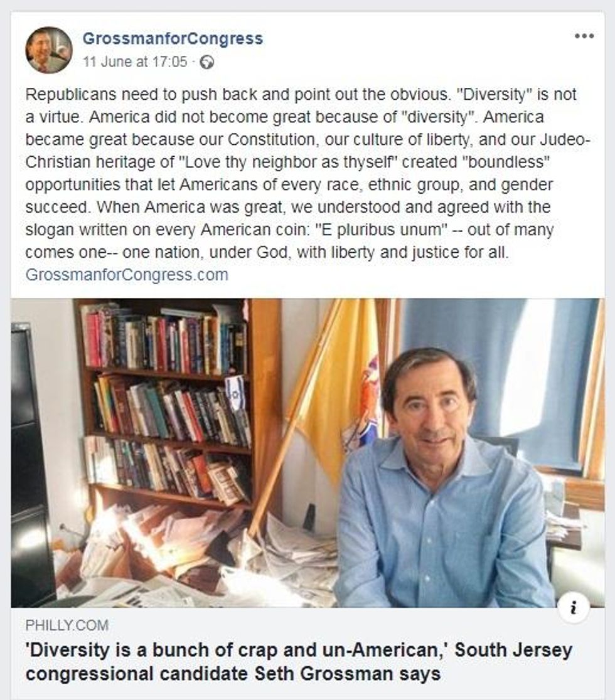Viewport: 615px width, 700px height.
Task: Open the article preview photo
Action: 307,453
